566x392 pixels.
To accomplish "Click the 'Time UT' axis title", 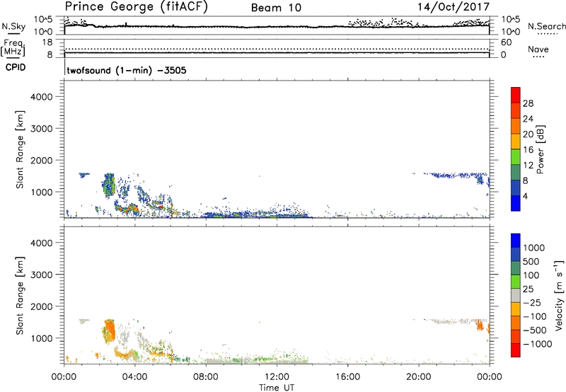I will point(277,388).
